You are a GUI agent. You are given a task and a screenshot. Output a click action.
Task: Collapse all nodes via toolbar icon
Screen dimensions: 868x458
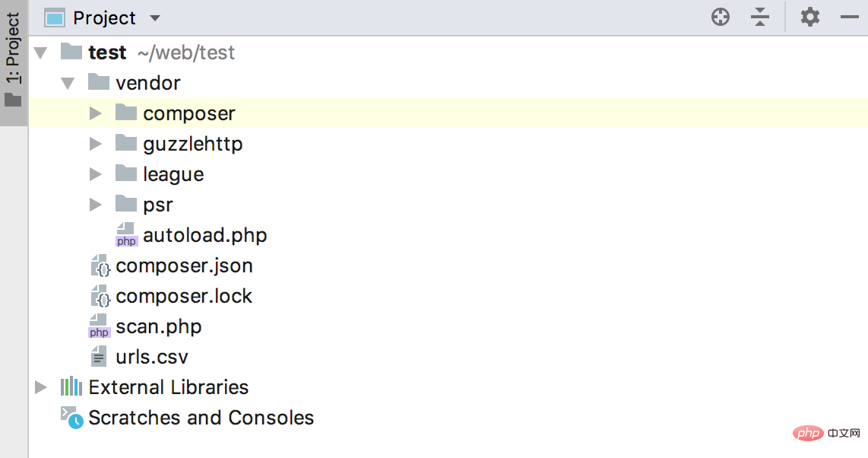(760, 16)
